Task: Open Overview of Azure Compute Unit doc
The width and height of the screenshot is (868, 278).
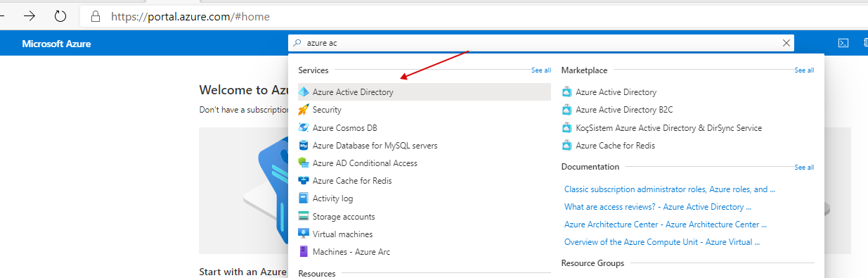Action: coord(662,242)
